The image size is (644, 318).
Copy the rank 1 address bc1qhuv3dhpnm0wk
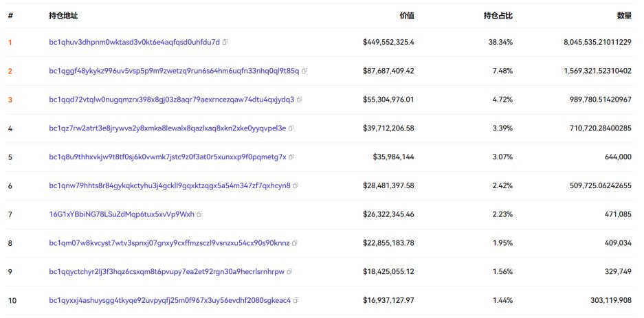[225, 42]
